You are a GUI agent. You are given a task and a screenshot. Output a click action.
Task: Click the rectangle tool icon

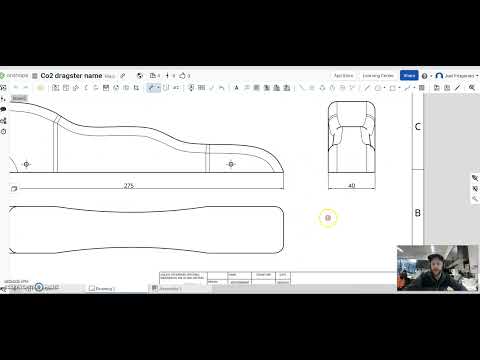(393, 88)
